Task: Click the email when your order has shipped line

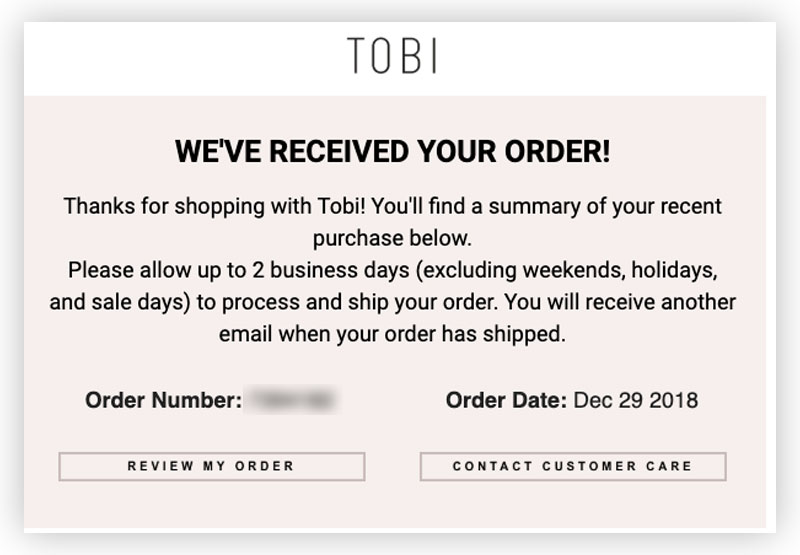Action: pyautogui.click(x=392, y=334)
